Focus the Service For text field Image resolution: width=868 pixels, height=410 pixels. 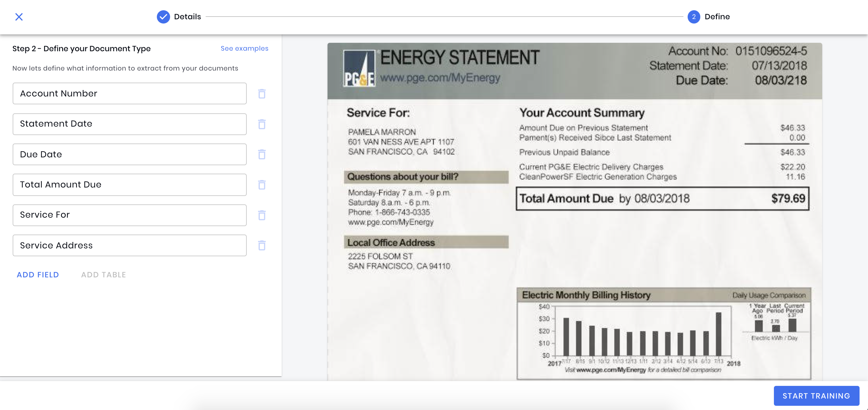129,215
